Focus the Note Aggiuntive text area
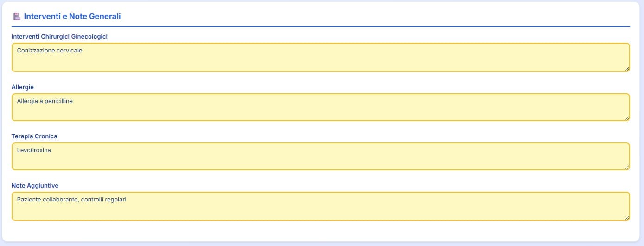Image resolution: width=644 pixels, height=246 pixels. (x=320, y=210)
